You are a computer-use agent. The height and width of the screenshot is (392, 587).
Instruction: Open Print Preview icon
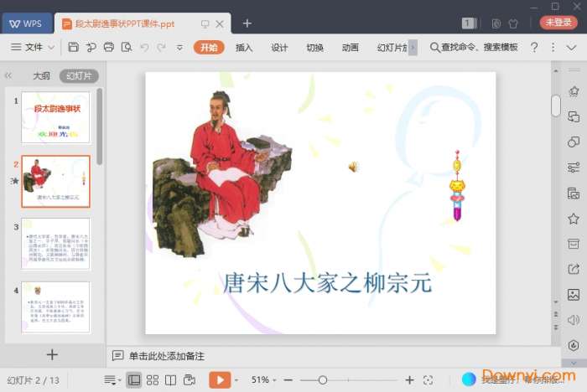click(127, 47)
